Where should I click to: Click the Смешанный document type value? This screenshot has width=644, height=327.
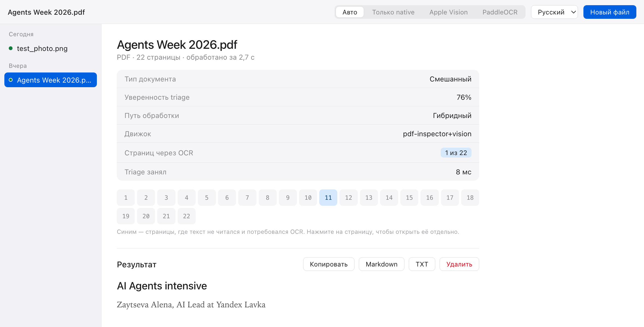pos(451,79)
